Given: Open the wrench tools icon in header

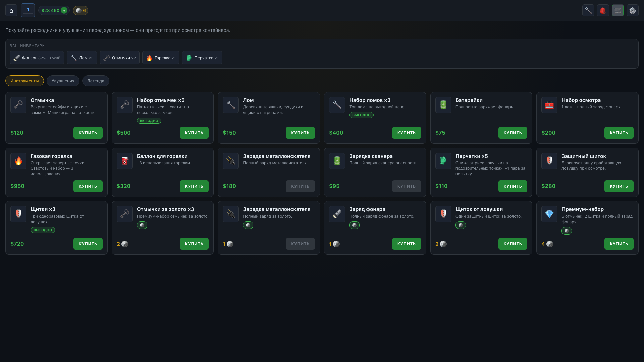Looking at the screenshot, I should (588, 11).
